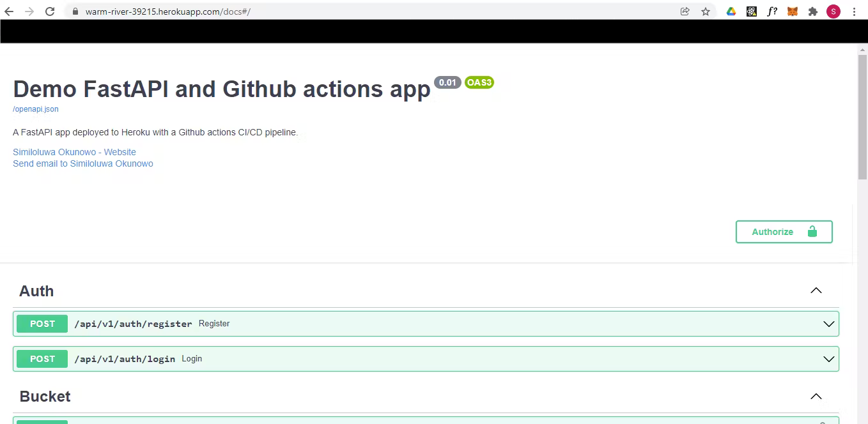
Task: Open the React DevTools extension icon
Action: coord(752,11)
